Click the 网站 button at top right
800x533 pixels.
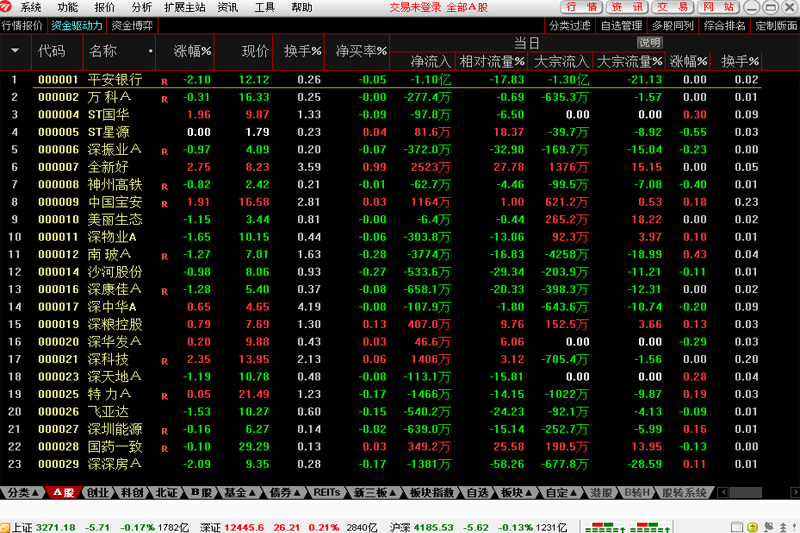718,7
